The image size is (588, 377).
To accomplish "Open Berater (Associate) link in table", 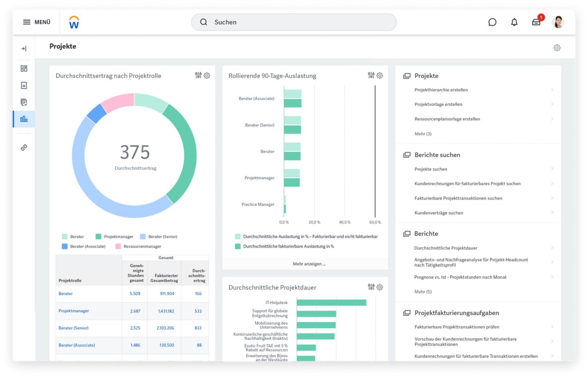I will (77, 345).
